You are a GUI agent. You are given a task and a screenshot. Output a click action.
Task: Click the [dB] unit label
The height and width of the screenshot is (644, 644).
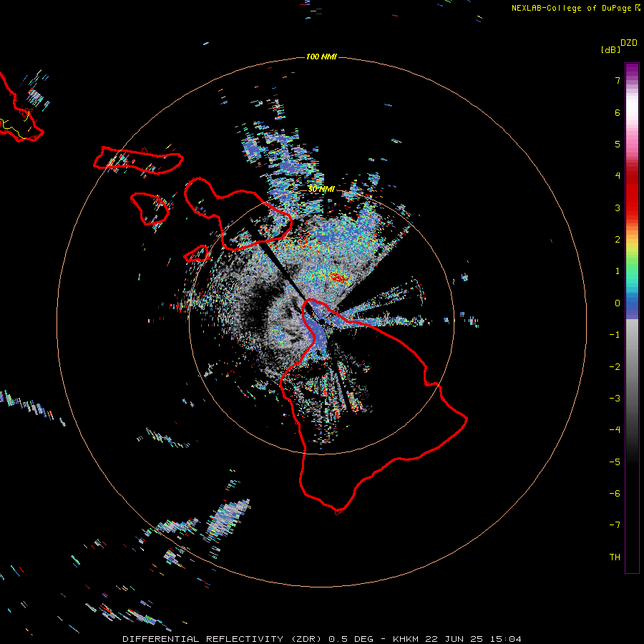click(x=610, y=49)
